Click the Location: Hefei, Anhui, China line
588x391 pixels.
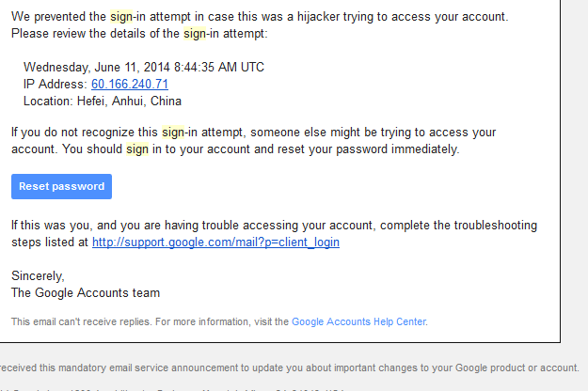point(103,102)
